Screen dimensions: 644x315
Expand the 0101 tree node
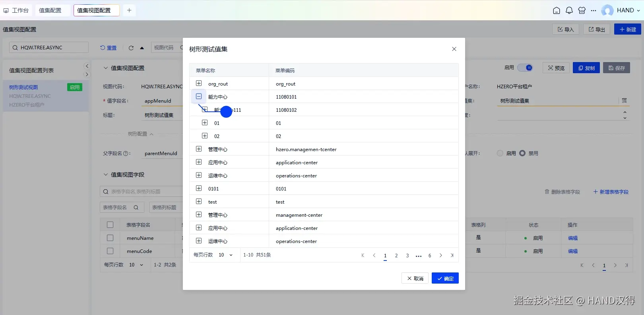(x=199, y=188)
